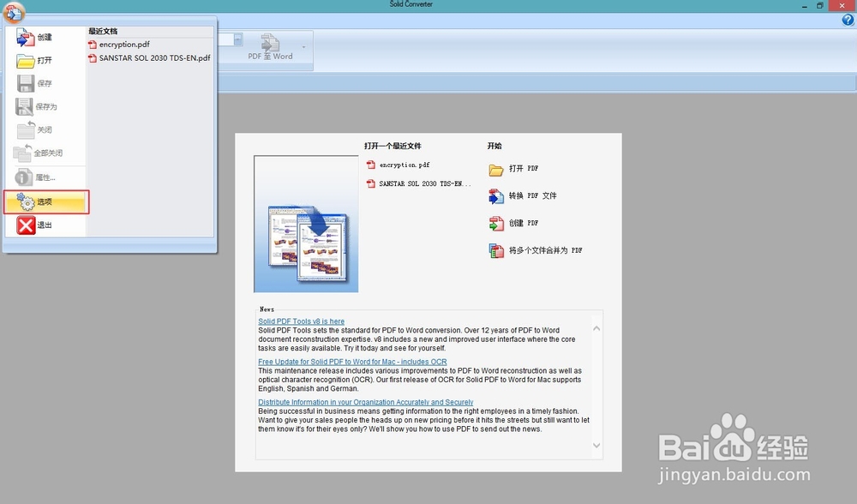The width and height of the screenshot is (857, 504).
Task: Open 选项 (Options) from the menu
Action: (46, 201)
